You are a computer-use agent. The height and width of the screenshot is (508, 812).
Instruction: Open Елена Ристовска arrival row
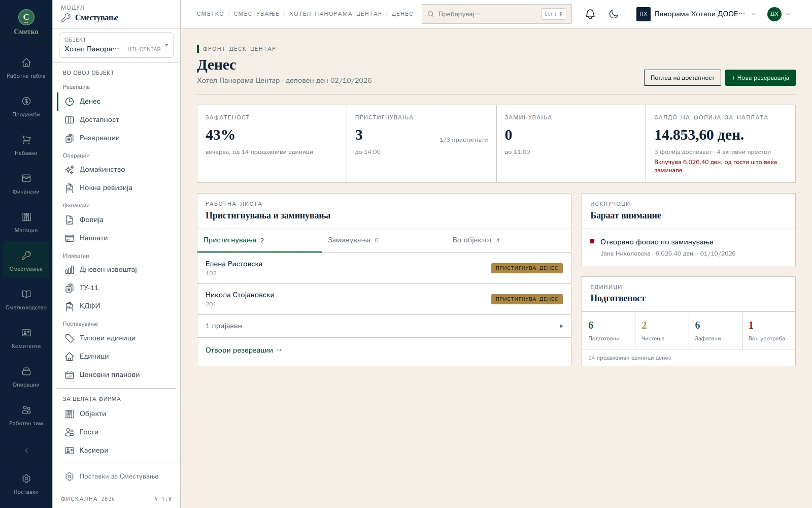point(384,268)
